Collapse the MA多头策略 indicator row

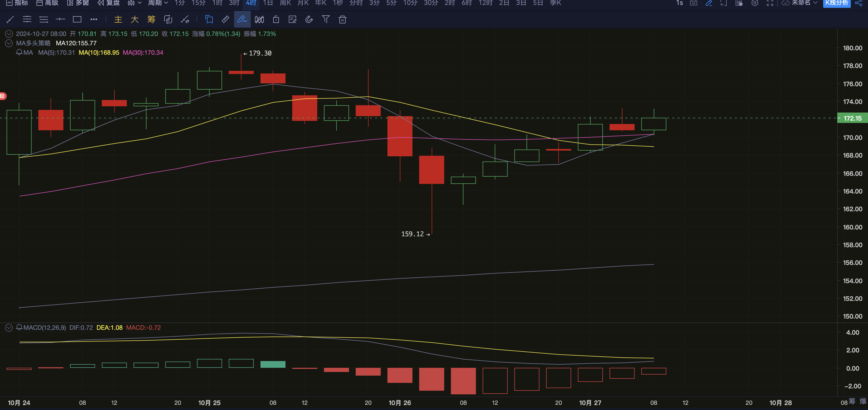tap(9, 43)
